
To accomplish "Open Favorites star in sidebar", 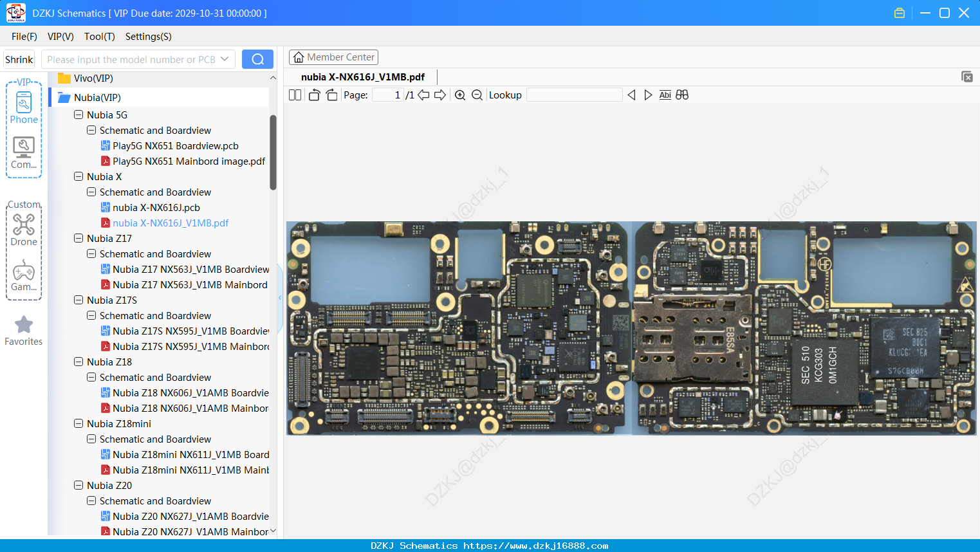I will (24, 331).
